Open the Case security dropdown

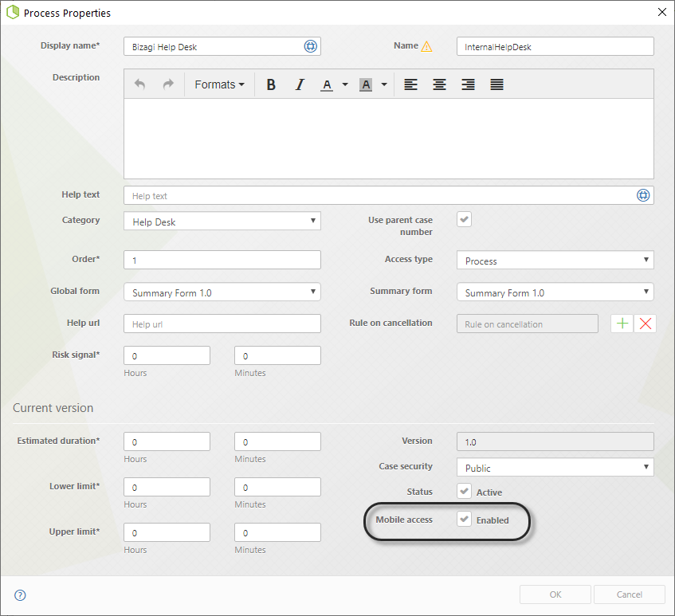[555, 467]
